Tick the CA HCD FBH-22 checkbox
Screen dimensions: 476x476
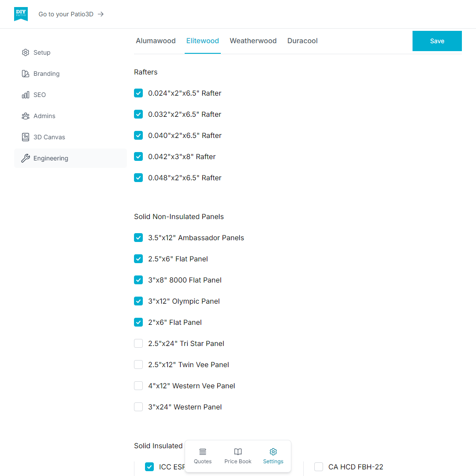pos(319,467)
